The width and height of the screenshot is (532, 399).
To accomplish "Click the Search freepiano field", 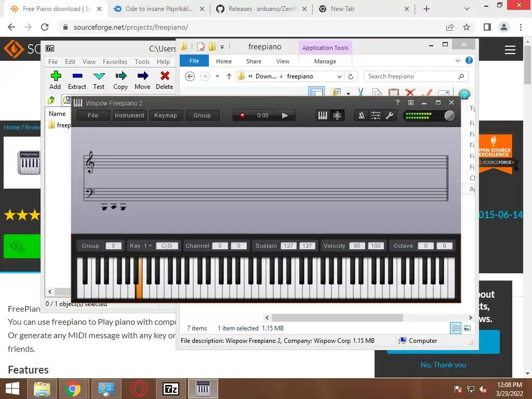I will [416, 76].
